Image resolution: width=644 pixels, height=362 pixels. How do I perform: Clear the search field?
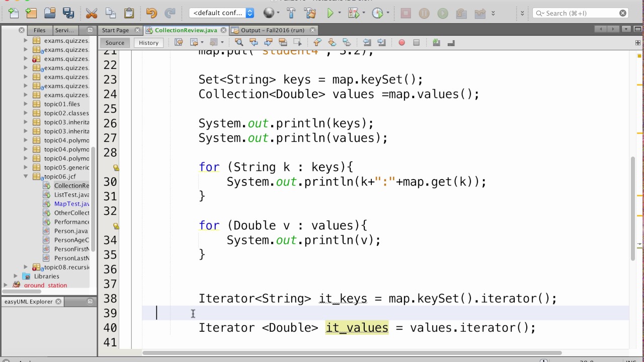pyautogui.click(x=623, y=13)
